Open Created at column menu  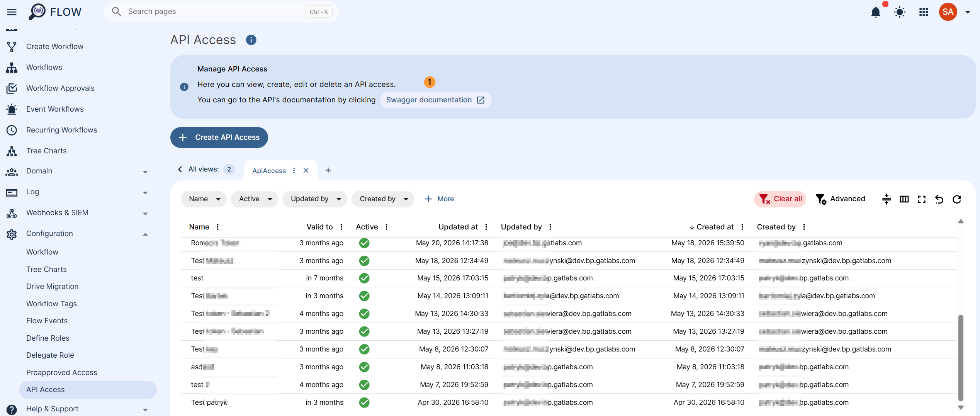click(742, 227)
